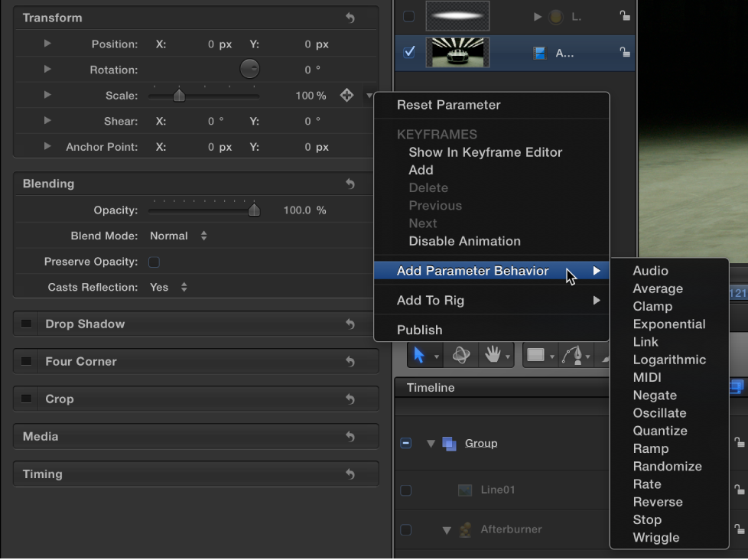Reset the Blending parameters
The image size is (748, 560).
point(350,184)
